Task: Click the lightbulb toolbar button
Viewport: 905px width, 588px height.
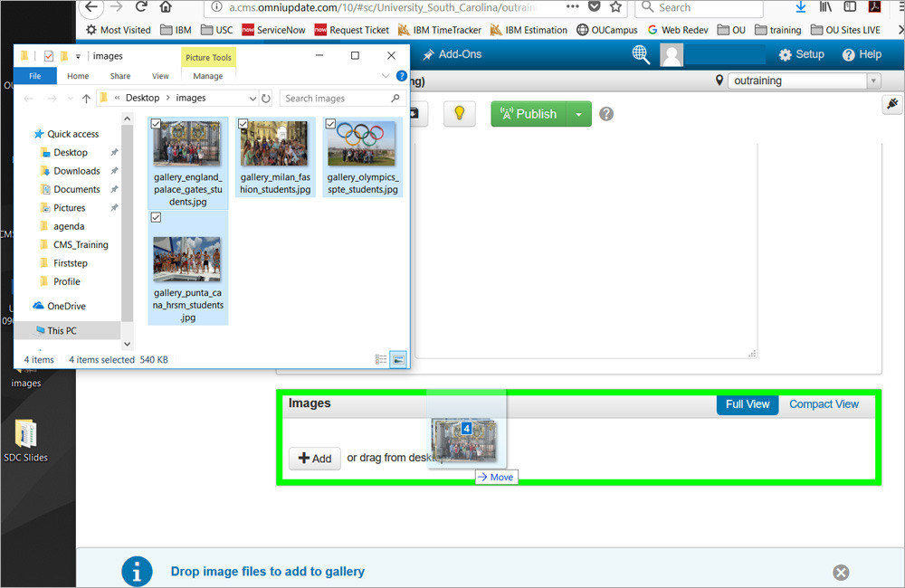Action: 460,114
